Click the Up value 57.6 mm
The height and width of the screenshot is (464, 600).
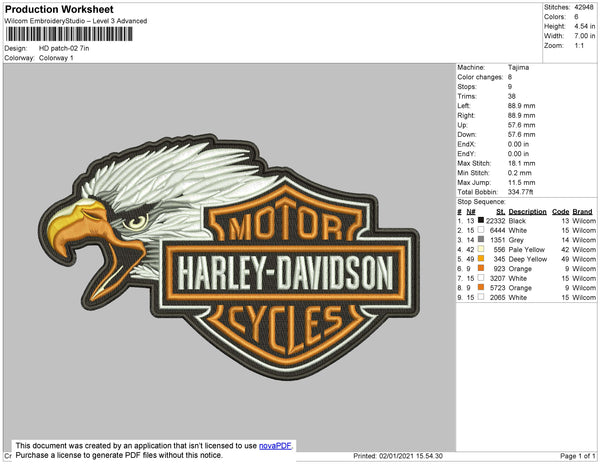coord(522,125)
